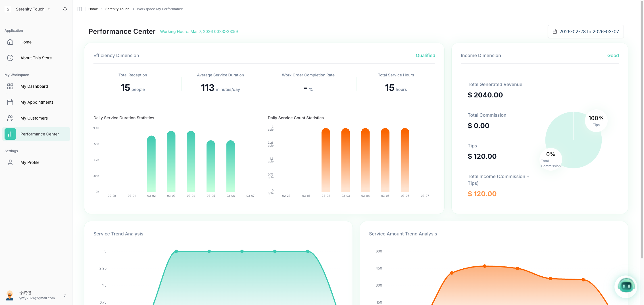This screenshot has width=644, height=305.
Task: Click the My Customers people icon
Action: [10, 118]
